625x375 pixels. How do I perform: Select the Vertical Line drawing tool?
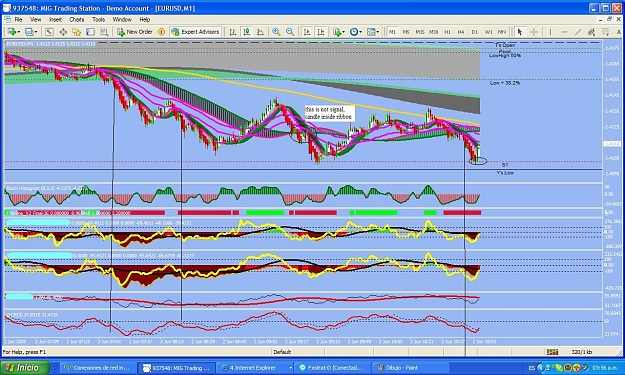[x=550, y=32]
